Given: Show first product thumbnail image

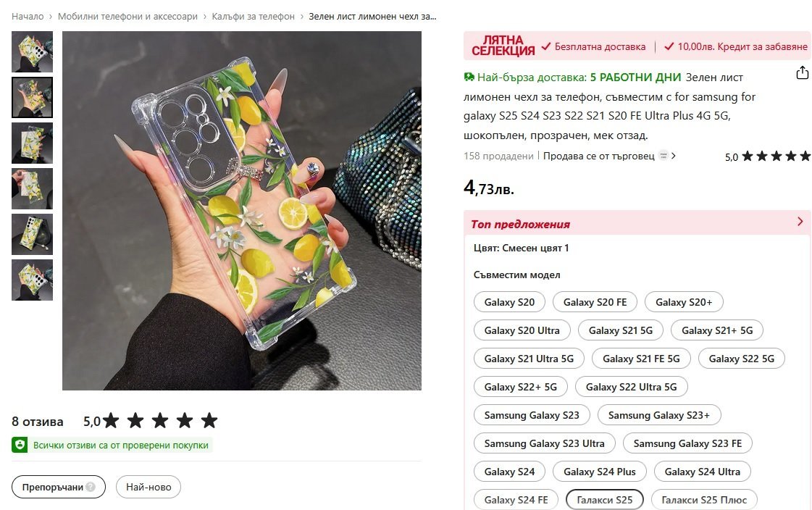Looking at the screenshot, I should pos(32,51).
